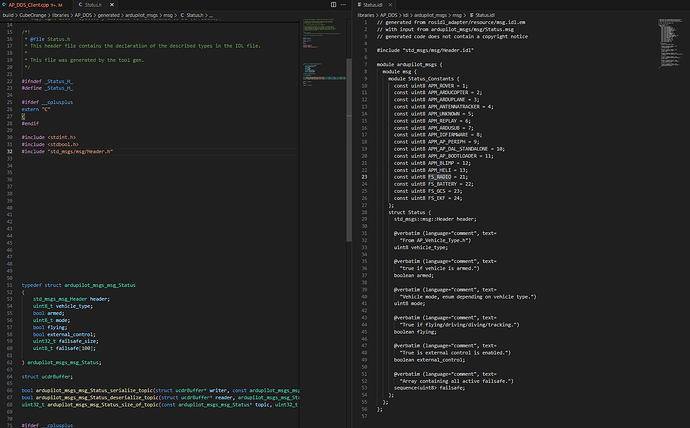
Task: Click 'uint8 mode;' in Status.idl
Action: (410, 304)
